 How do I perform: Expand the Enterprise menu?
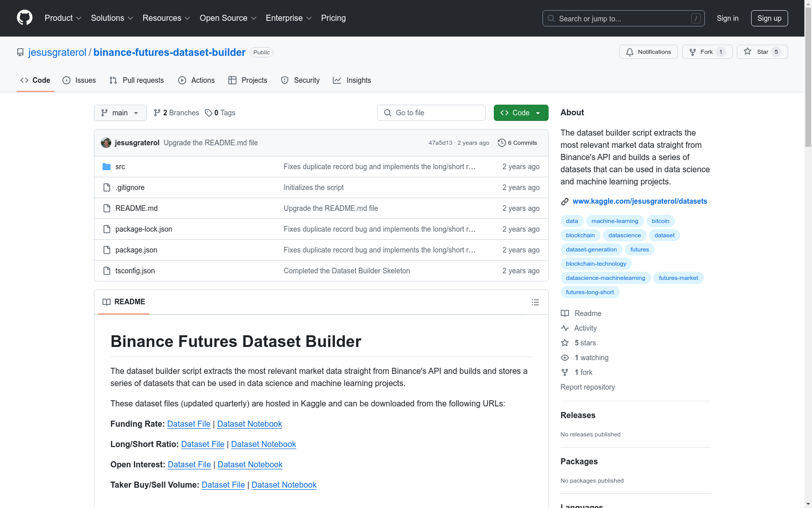(289, 18)
